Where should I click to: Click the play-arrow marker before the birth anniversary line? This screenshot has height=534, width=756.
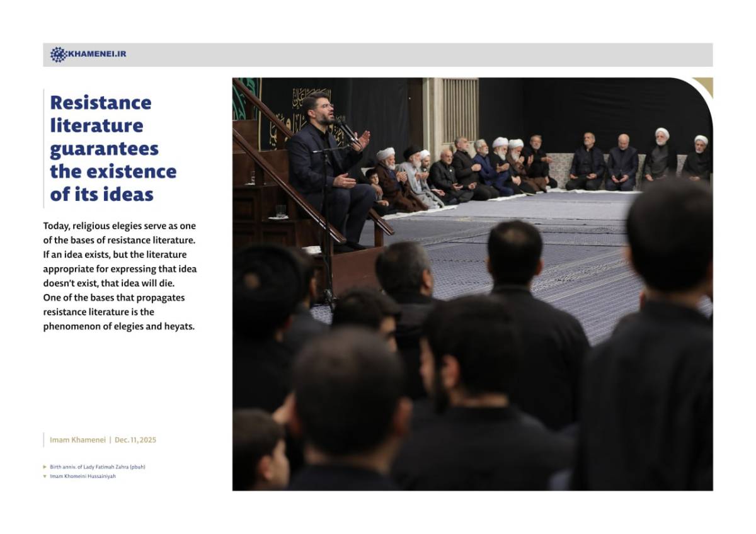tap(45, 467)
